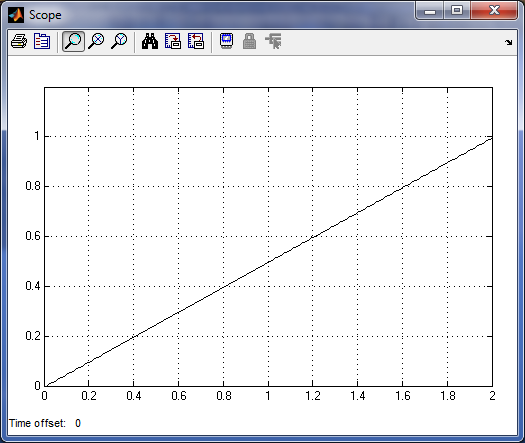The image size is (525, 443).
Task: Click the x-axis tick label 1.6
Action: pyautogui.click(x=402, y=396)
